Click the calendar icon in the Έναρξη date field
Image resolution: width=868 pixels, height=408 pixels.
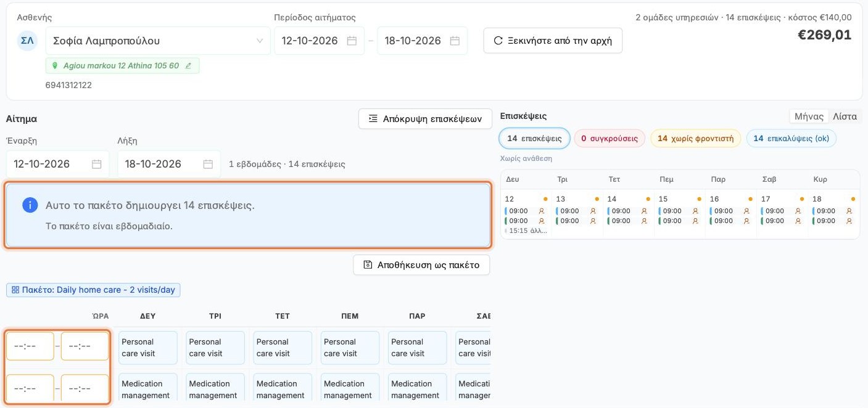97,164
